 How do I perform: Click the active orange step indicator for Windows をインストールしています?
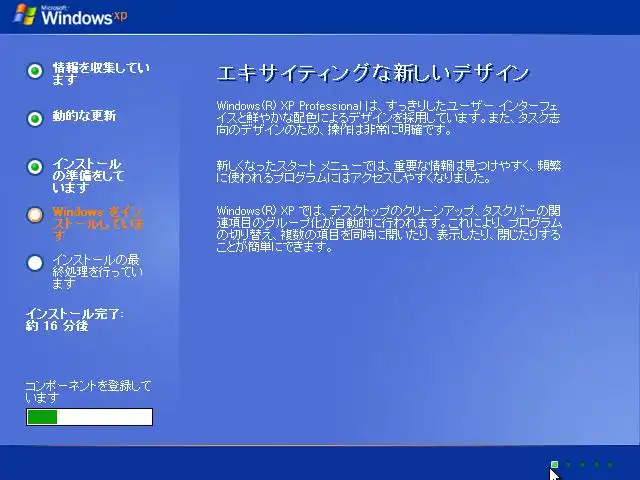pos(35,215)
